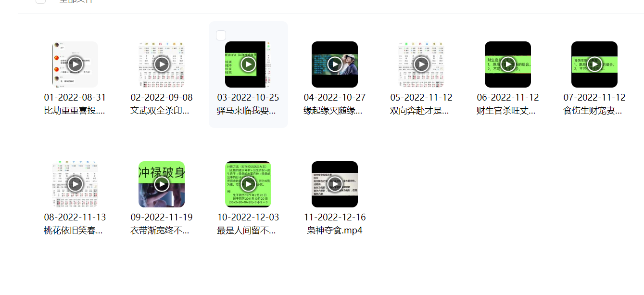The image size is (644, 295).
Task: Click the file name 09-2022-11-19 衣带渐宽
Action: coord(162,224)
